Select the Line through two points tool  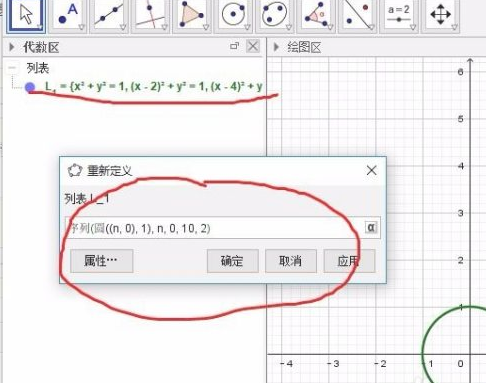click(109, 16)
